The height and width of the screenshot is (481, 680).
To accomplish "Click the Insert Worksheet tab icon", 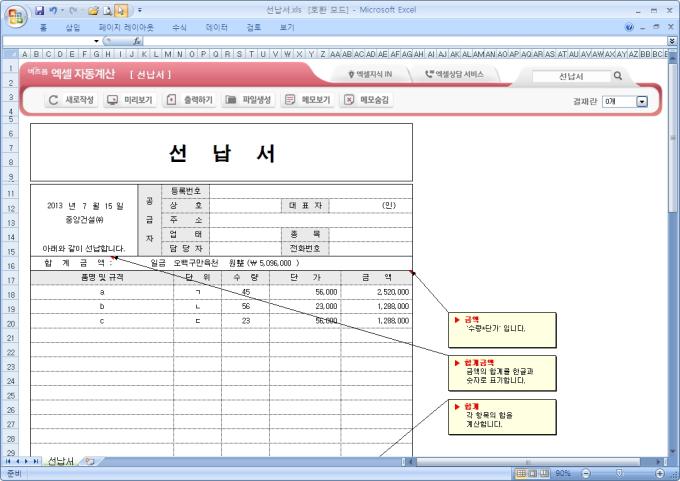I will (90, 461).
